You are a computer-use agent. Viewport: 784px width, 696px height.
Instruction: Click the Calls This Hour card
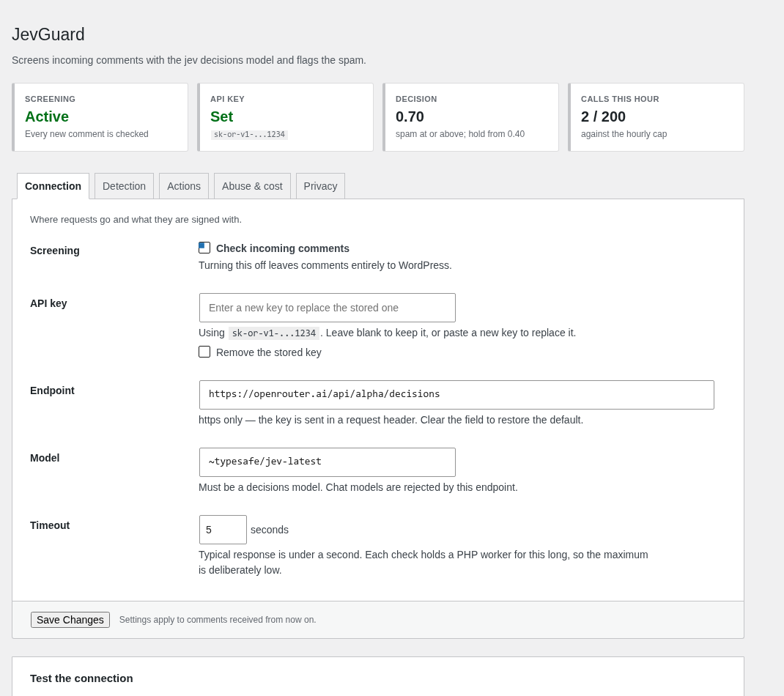(x=657, y=117)
